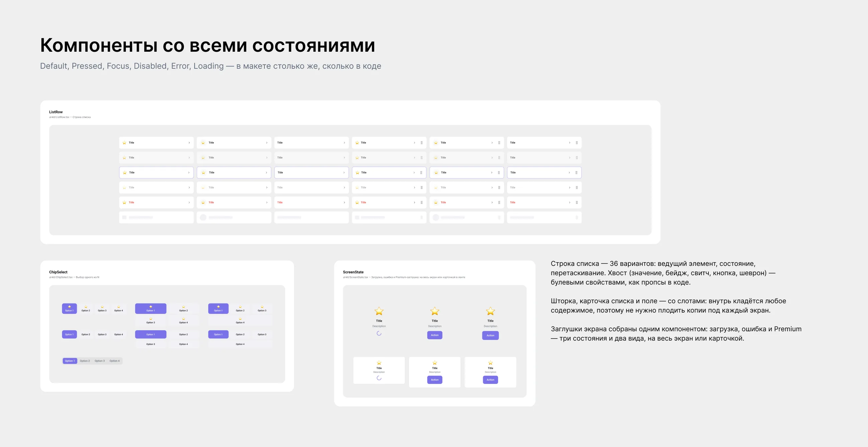Screen dimensions: 868x447
Task: Click chevron in outlined focus row without icon or handle
Action: [344, 173]
